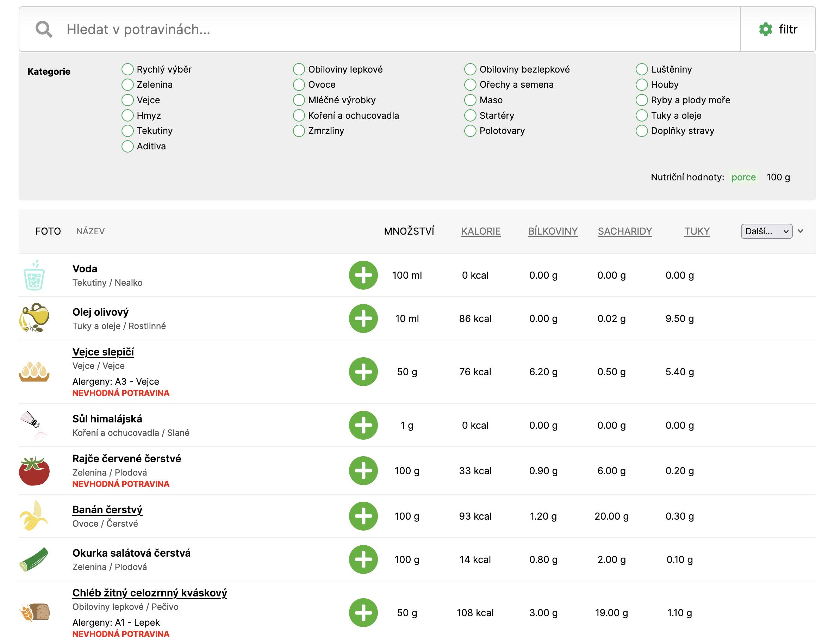Select Zelenina category radio
The height and width of the screenshot is (644, 822).
point(127,85)
